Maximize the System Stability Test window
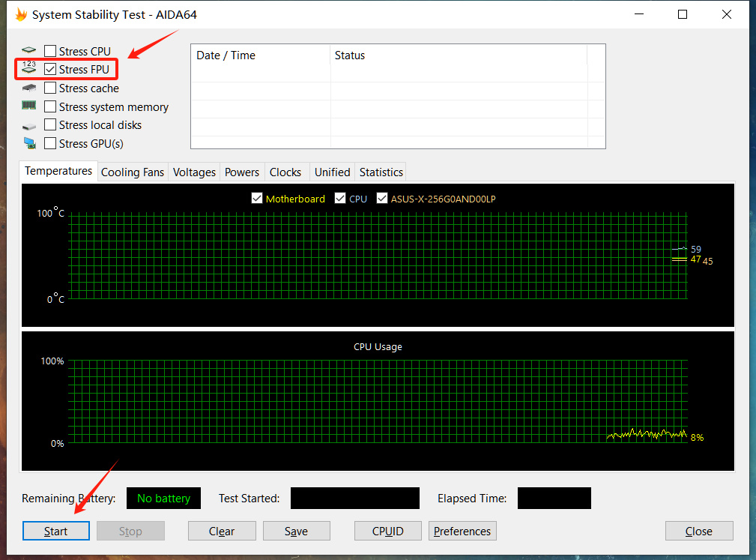This screenshot has width=756, height=560. [x=683, y=14]
